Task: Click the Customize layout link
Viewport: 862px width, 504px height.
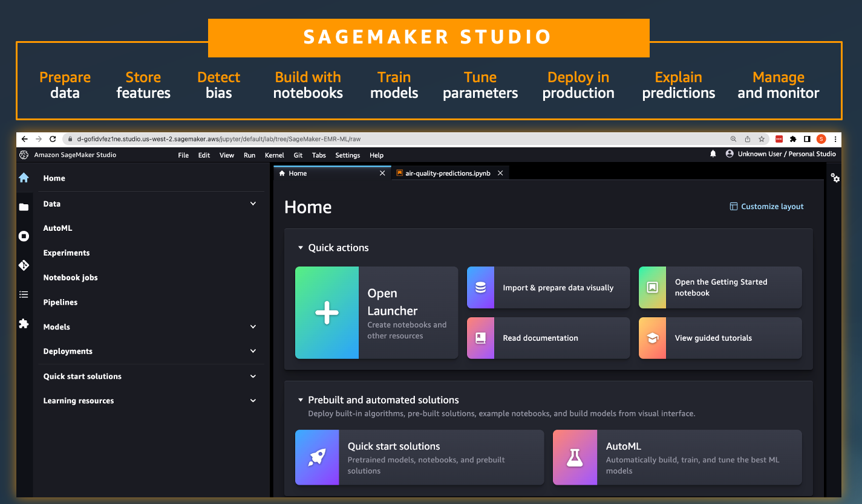Action: pyautogui.click(x=766, y=207)
